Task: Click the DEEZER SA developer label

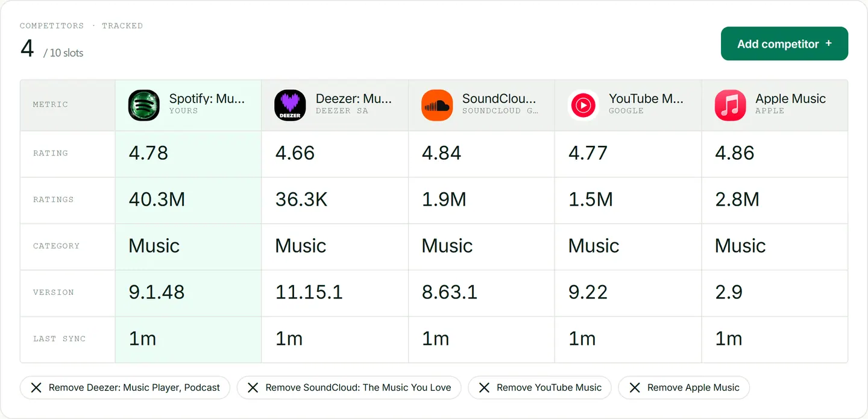Action: [x=342, y=111]
